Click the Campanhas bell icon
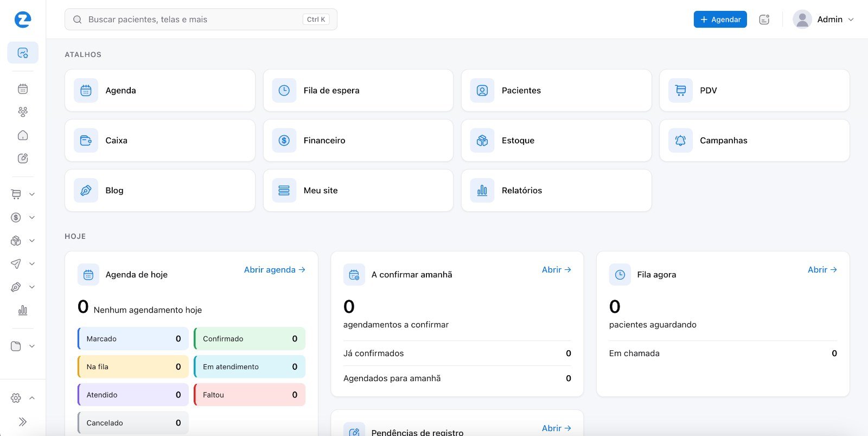The height and width of the screenshot is (436, 868). [x=680, y=141]
